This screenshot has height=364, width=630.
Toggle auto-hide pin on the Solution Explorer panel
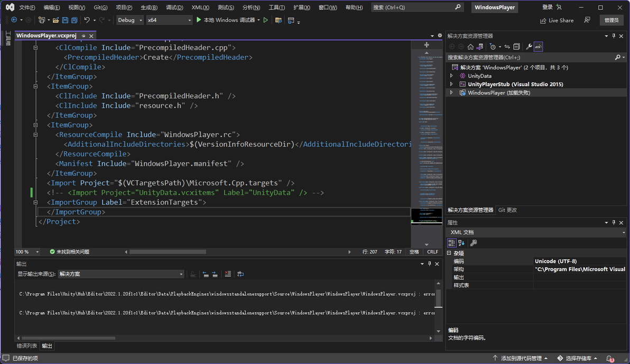click(x=614, y=36)
